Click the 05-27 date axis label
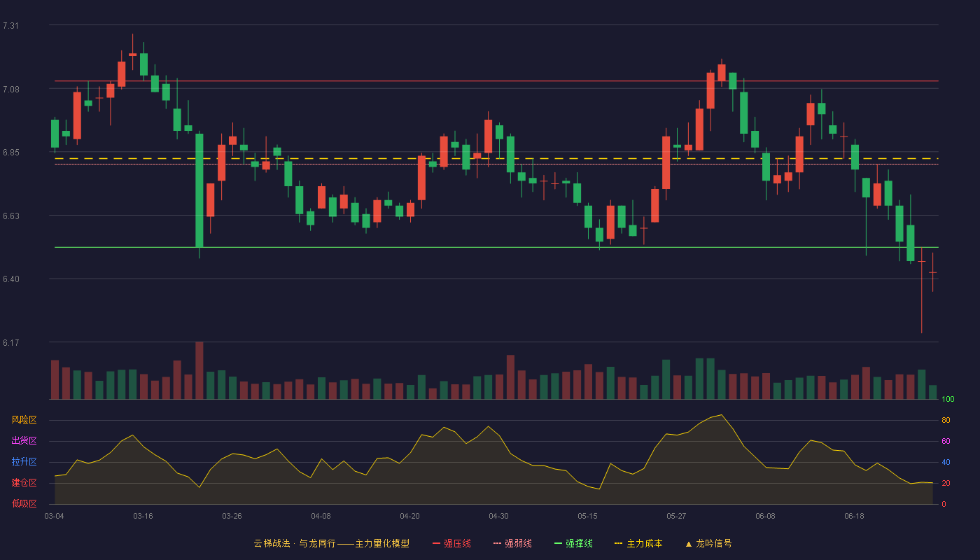The width and height of the screenshot is (980, 560). pos(676,516)
